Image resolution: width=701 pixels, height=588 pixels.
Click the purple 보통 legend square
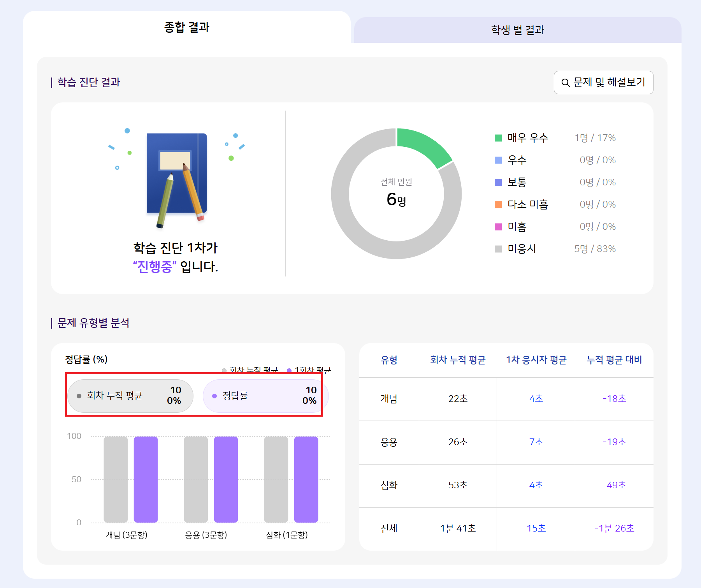pyautogui.click(x=498, y=182)
